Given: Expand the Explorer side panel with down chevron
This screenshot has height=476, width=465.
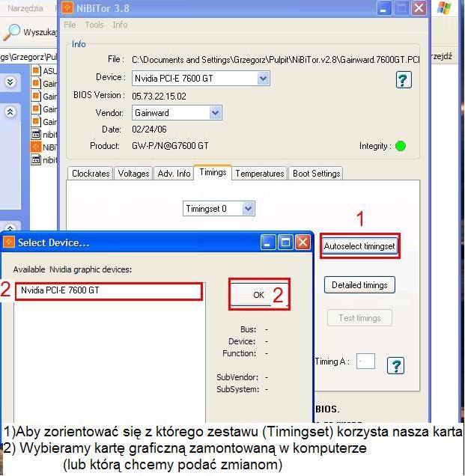Looking at the screenshot, I should [10, 82].
